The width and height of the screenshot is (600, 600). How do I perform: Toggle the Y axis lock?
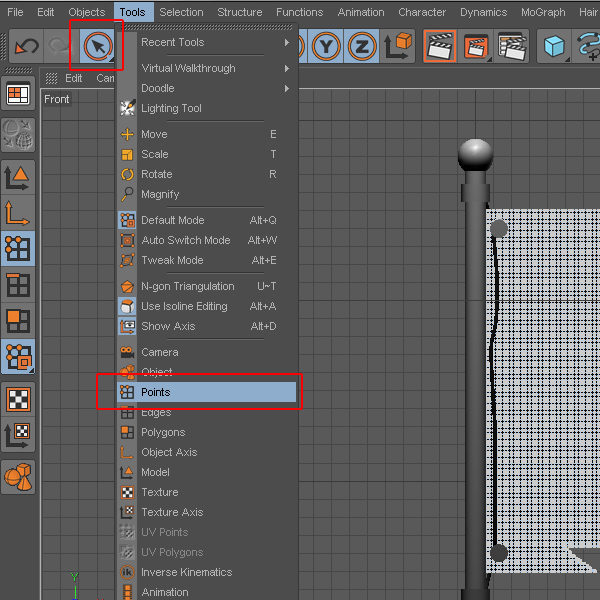(326, 47)
